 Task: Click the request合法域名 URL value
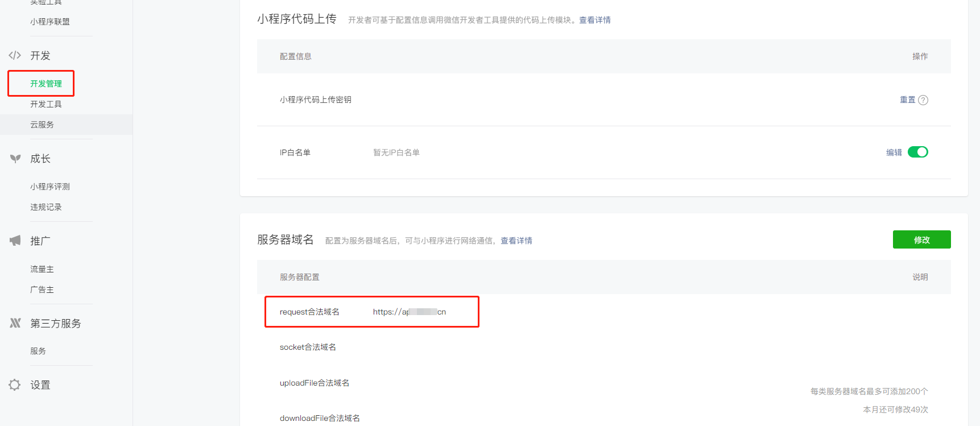tap(410, 312)
